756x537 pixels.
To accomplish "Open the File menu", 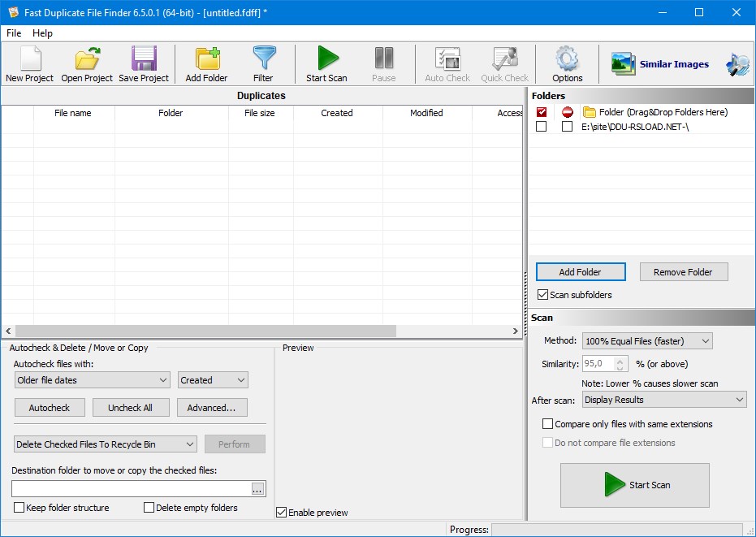I will point(14,33).
